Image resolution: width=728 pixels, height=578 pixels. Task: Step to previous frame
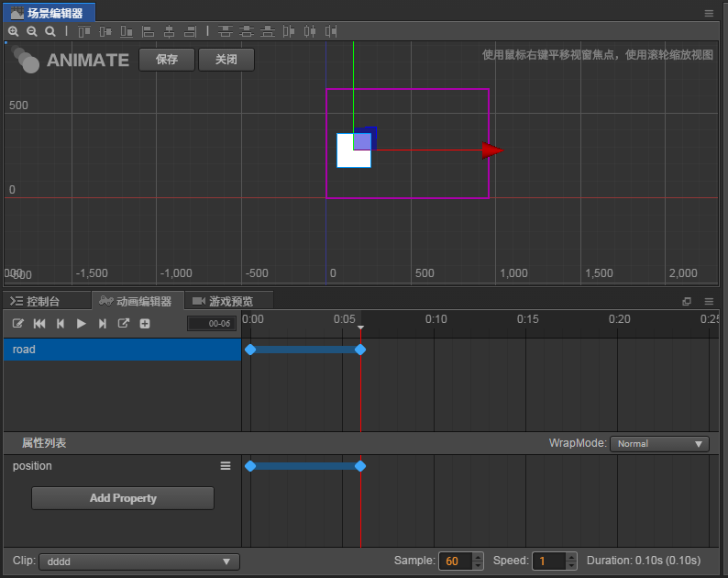(61, 323)
